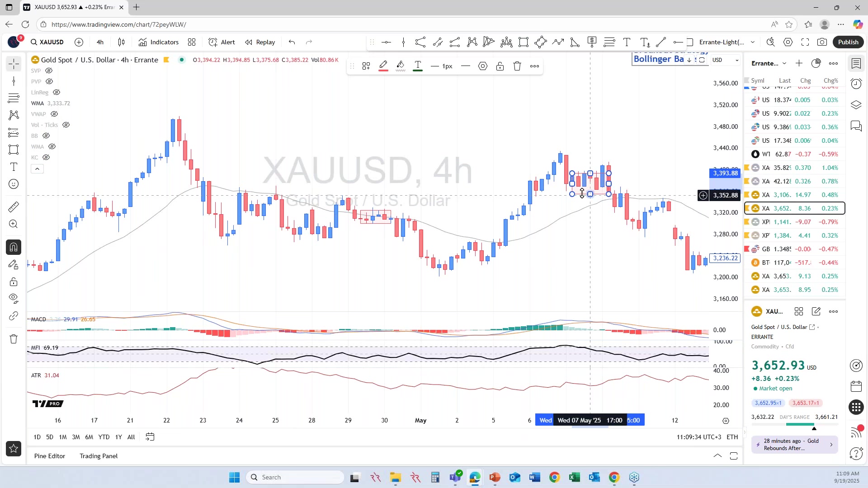
Task: Open the Trading Panel tab
Action: click(99, 456)
